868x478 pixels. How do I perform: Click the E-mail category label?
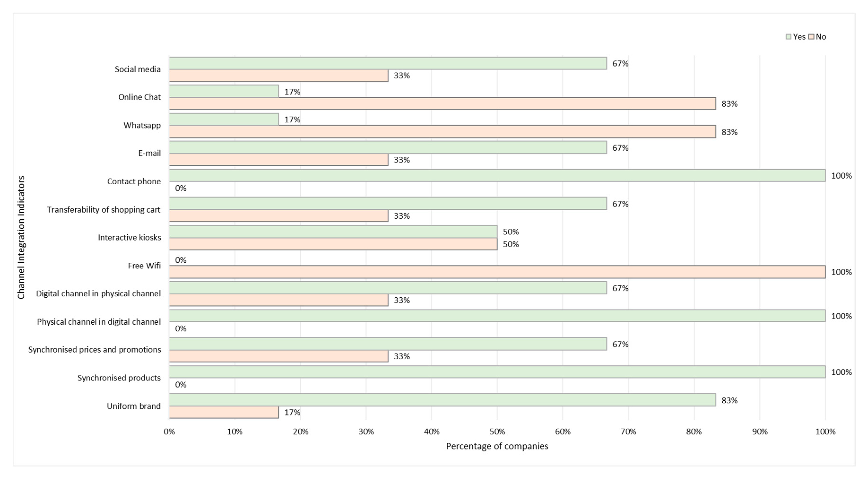point(149,153)
